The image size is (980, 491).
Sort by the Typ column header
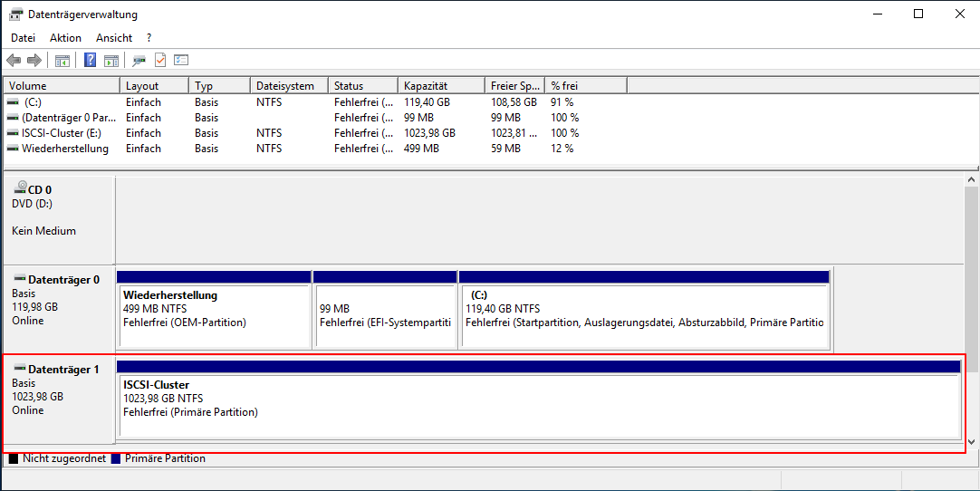[x=219, y=86]
